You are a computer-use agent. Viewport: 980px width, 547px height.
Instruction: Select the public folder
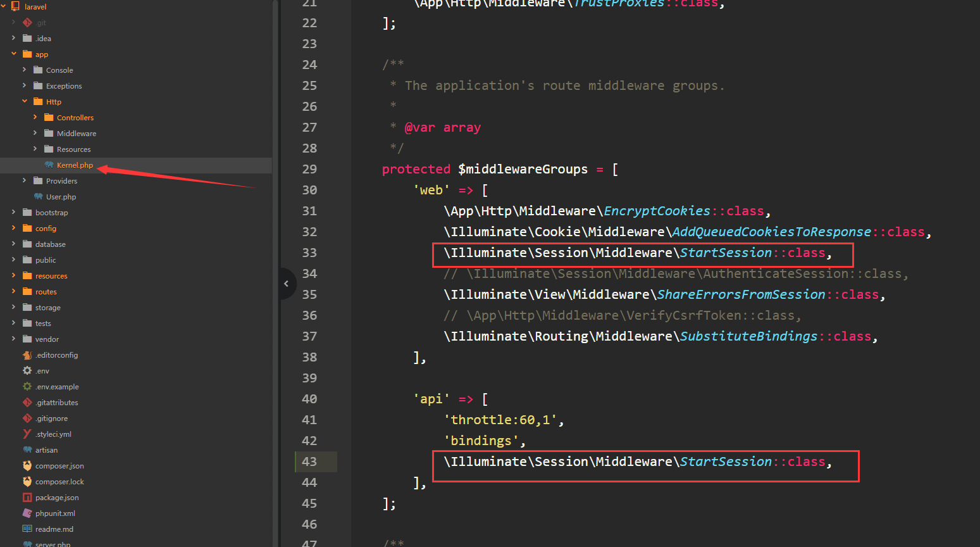(x=46, y=260)
